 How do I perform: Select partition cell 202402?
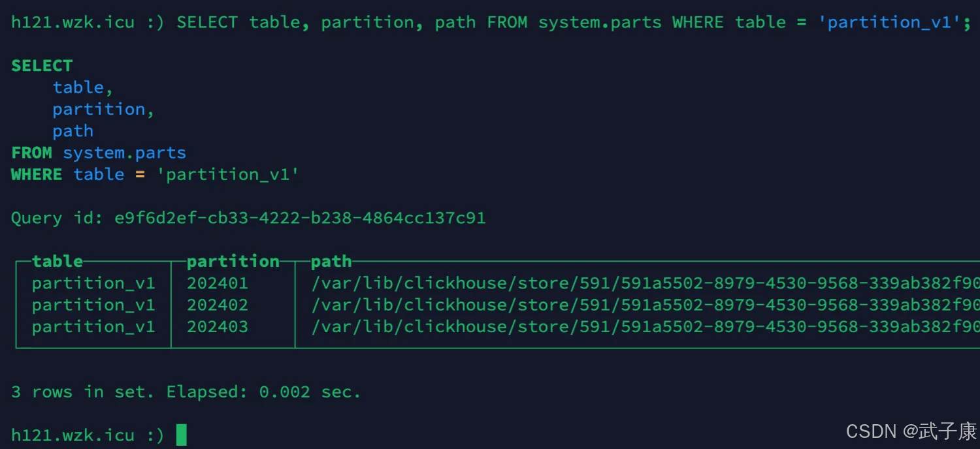pos(218,305)
